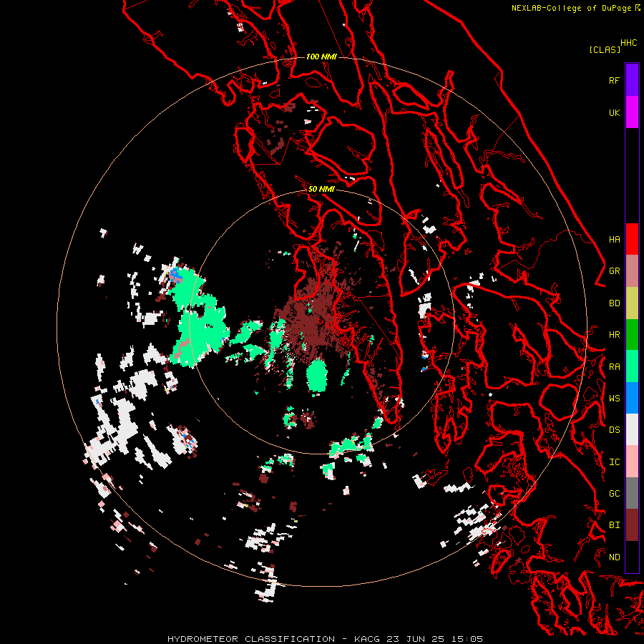Click the RF purple legend swatch
Viewport: 644px width, 644px height.
pyautogui.click(x=632, y=80)
